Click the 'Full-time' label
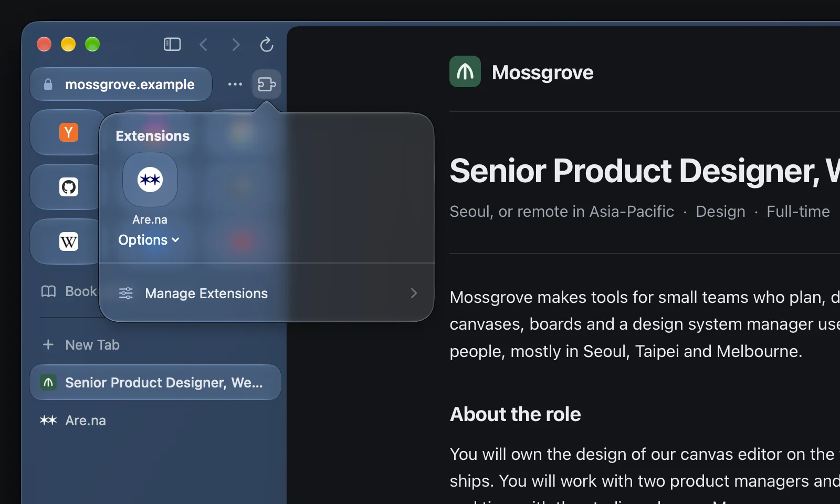 (x=798, y=212)
